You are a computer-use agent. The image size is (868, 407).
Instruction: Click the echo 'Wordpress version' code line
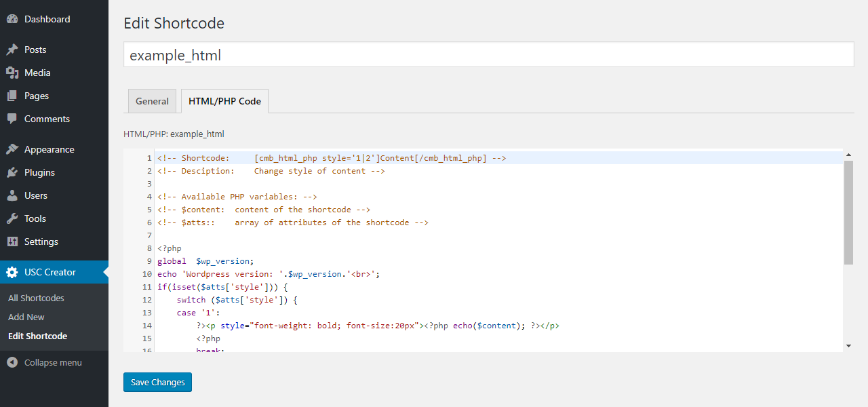click(x=269, y=274)
